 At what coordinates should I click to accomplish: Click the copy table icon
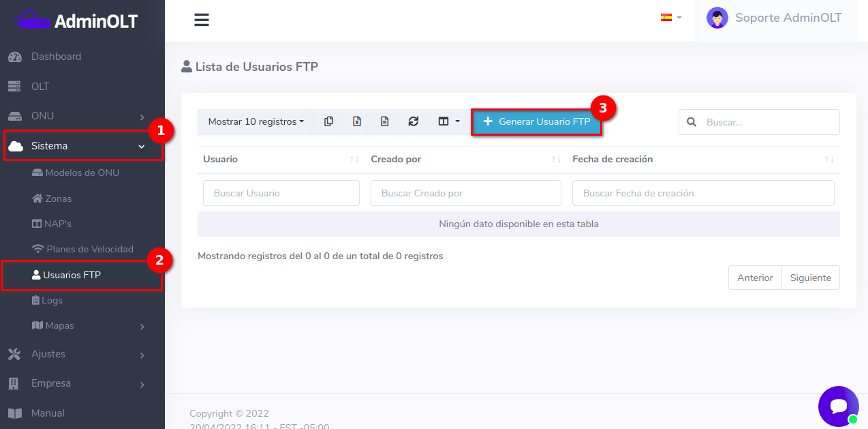(328, 121)
